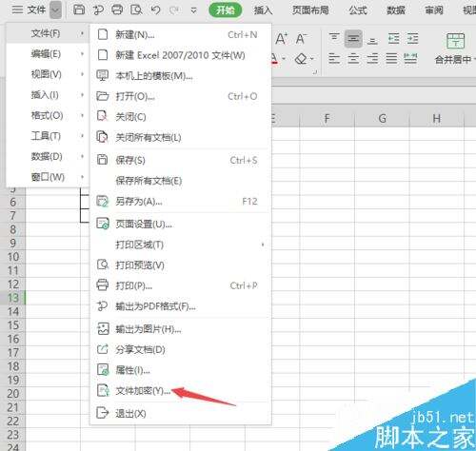Choose 关闭(C) menu entry
Screen dimensions: 476x451
(x=181, y=117)
